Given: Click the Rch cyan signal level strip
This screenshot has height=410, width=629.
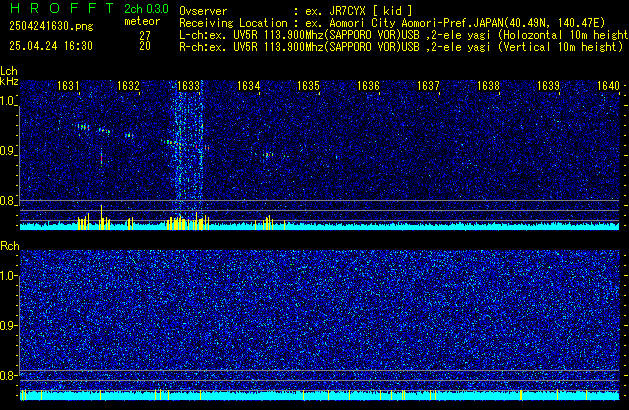Looking at the screenshot, I should point(319,396).
